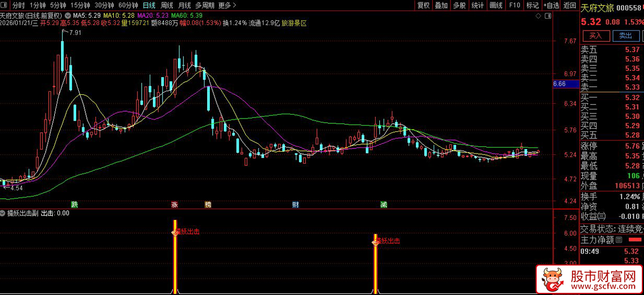Image resolution: width=644 pixels, height=295 pixels.
Task: Switch to 15分钟 period
Action: click(x=80, y=5)
